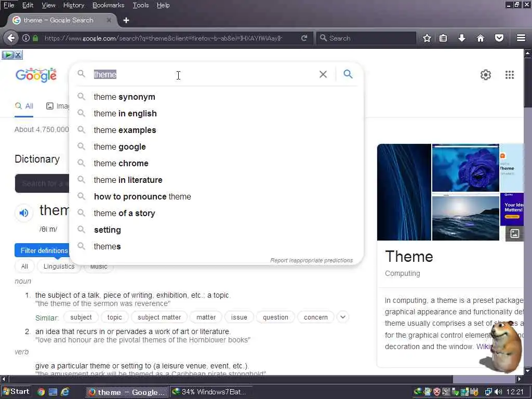Click the Firefox back arrow button

click(11, 38)
